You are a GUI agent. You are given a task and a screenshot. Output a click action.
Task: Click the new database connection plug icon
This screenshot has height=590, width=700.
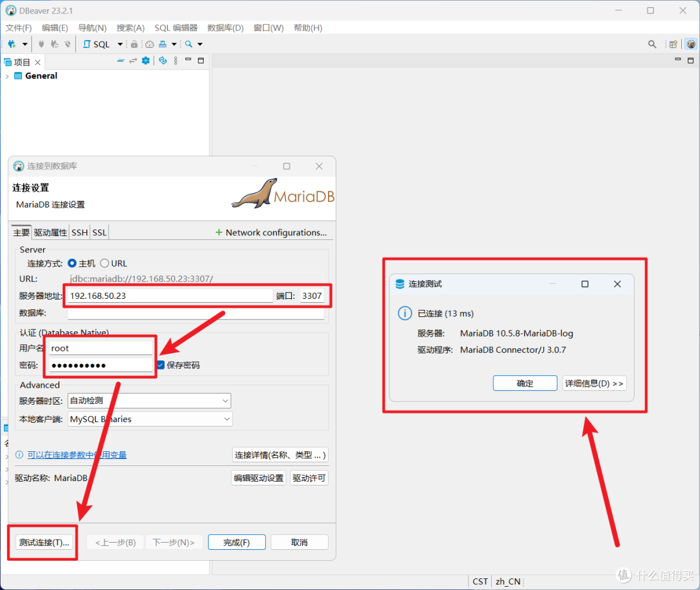[x=12, y=44]
